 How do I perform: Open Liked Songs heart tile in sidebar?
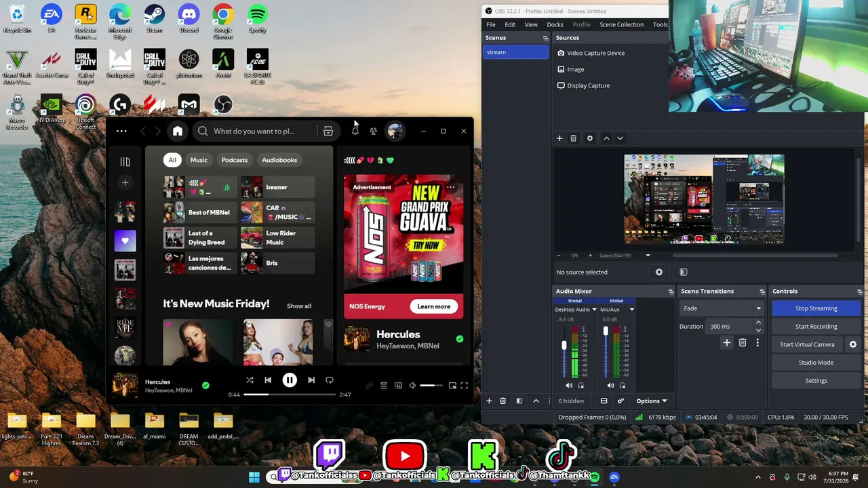pos(125,241)
